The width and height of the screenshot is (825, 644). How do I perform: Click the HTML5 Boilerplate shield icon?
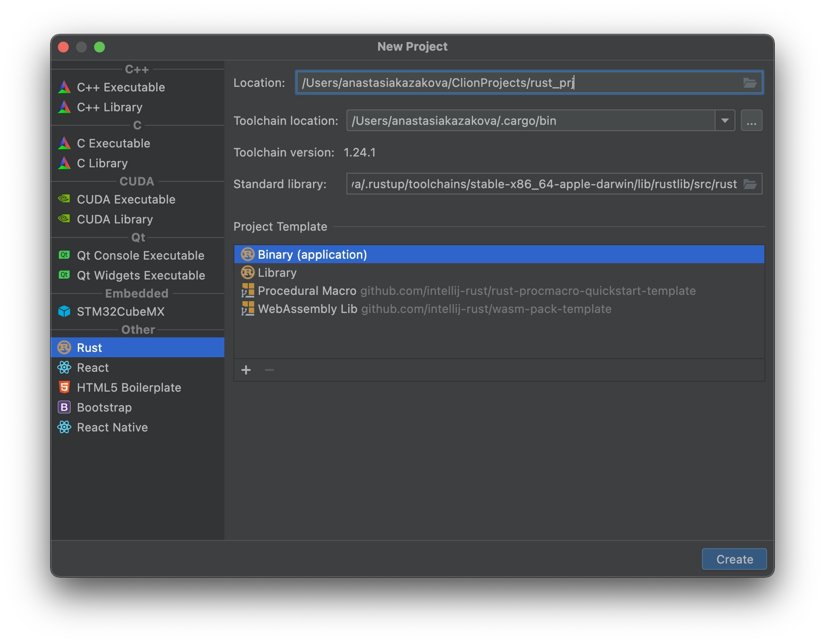[64, 388]
